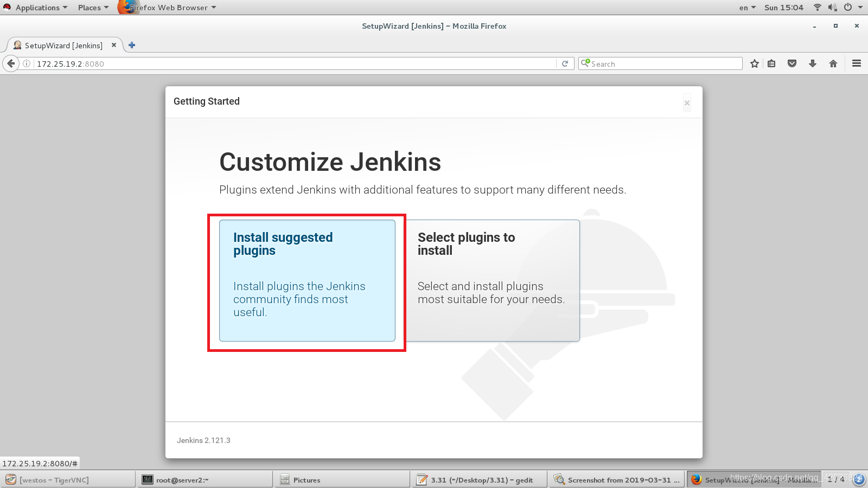Screen dimensions: 868x488
Task: Click the search engine magnifier icon
Action: point(585,63)
